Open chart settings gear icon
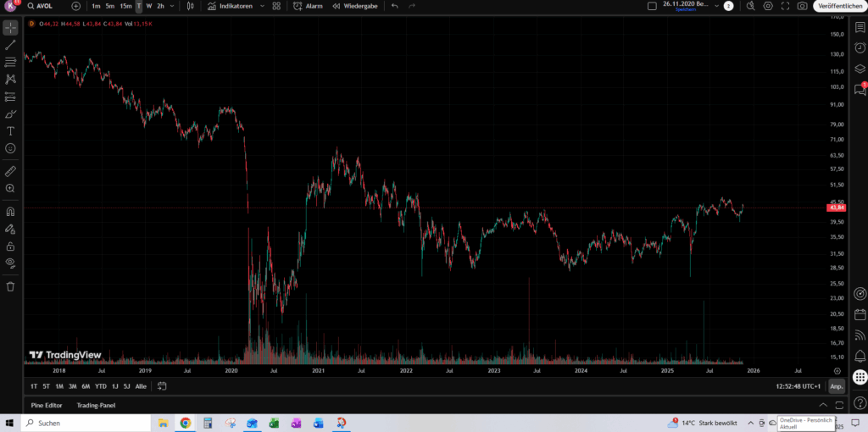Viewport: 868px width, 432px height. (768, 6)
